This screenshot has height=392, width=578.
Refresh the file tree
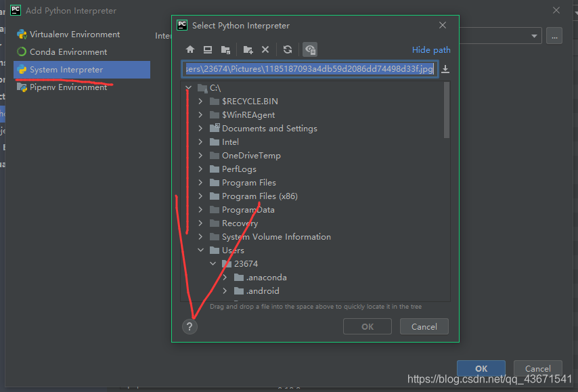click(288, 49)
